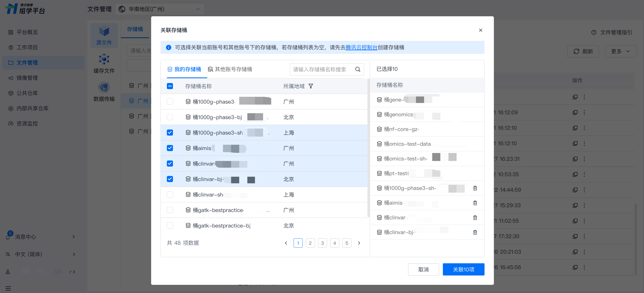Go to next page of bucket list
The image size is (644, 293).
(359, 243)
